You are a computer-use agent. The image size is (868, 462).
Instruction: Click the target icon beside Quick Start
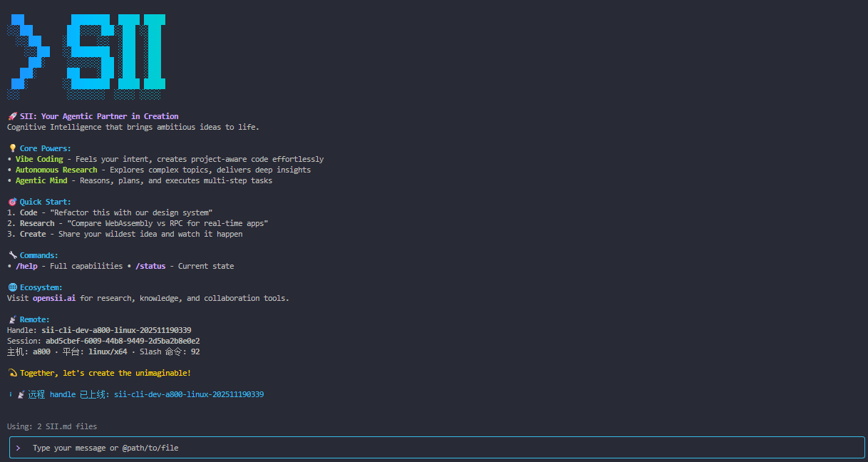tap(12, 202)
